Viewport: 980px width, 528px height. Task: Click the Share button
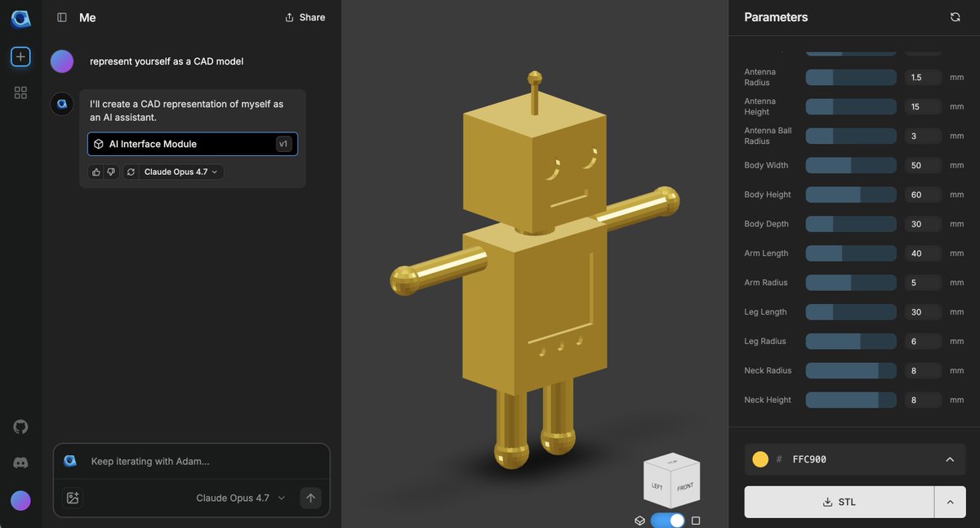point(305,16)
